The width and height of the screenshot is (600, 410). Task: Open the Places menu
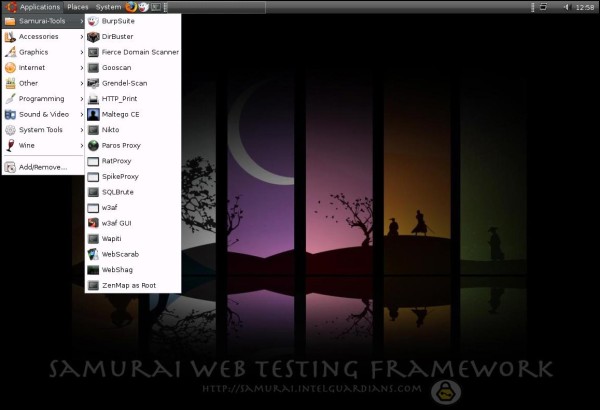[x=78, y=7]
